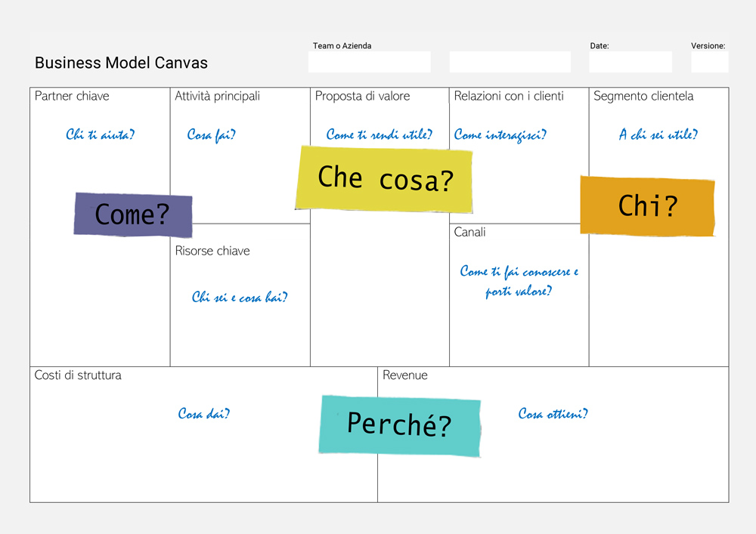The height and width of the screenshot is (534, 756).
Task: Click the orange 'Chi?' sticky note
Action: coord(648,206)
